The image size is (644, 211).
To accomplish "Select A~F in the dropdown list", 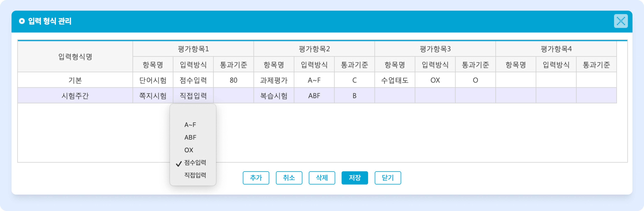I will (190, 125).
